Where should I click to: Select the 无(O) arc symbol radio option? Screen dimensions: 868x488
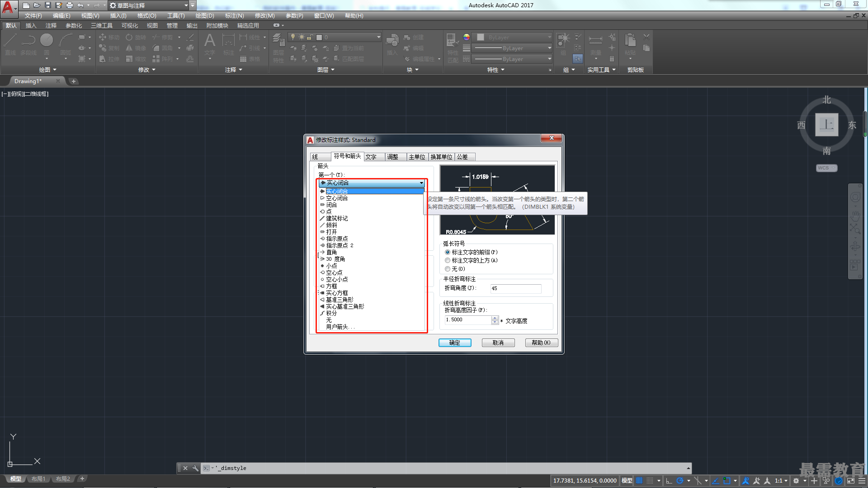coord(448,269)
